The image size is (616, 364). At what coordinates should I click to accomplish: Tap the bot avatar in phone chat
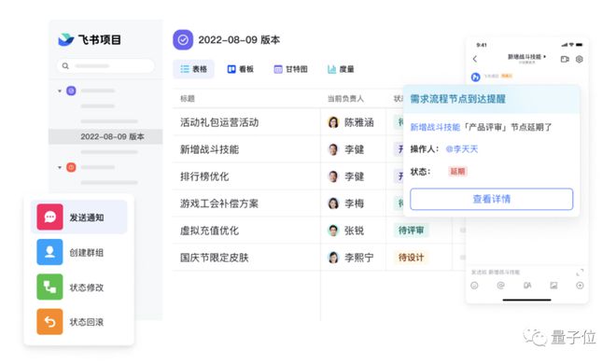point(476,77)
